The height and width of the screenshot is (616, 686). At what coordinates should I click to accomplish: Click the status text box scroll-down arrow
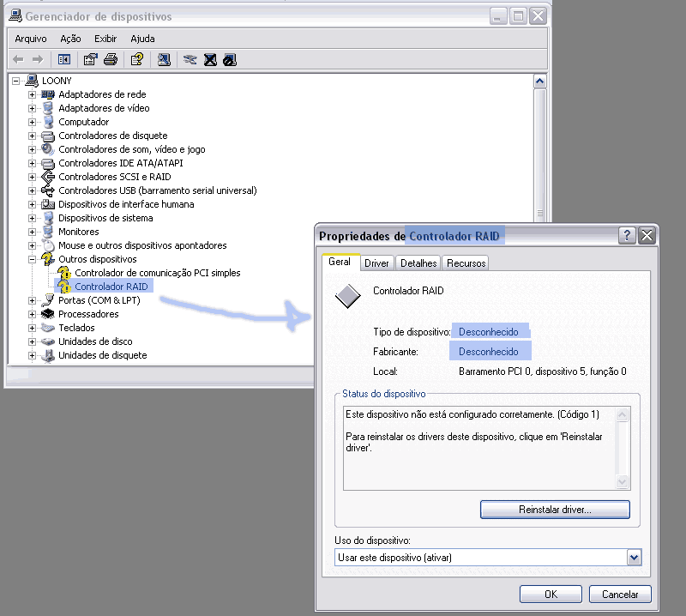(x=622, y=481)
